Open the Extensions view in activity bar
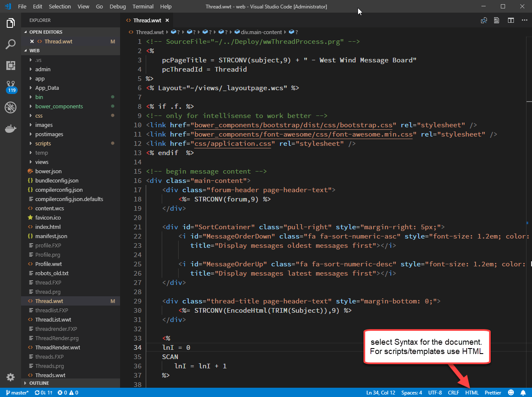Viewport: 532px width, 397px height. [11, 65]
